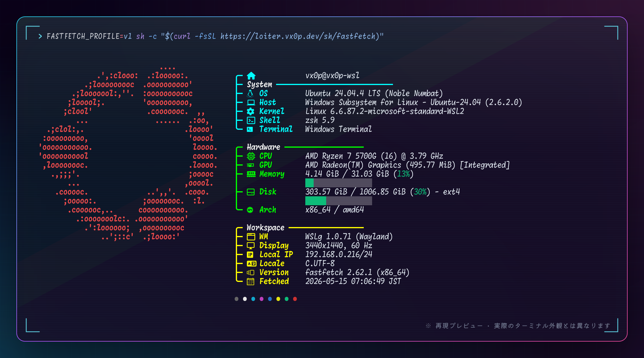This screenshot has width=644, height=358.
Task: Click the Disk usage bar at 30%
Action: (338, 201)
